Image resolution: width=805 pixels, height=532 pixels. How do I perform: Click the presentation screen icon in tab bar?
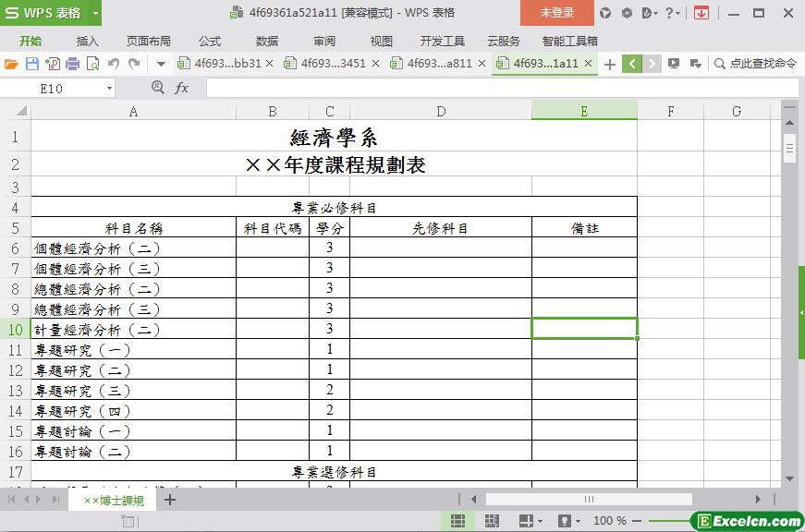click(x=674, y=64)
